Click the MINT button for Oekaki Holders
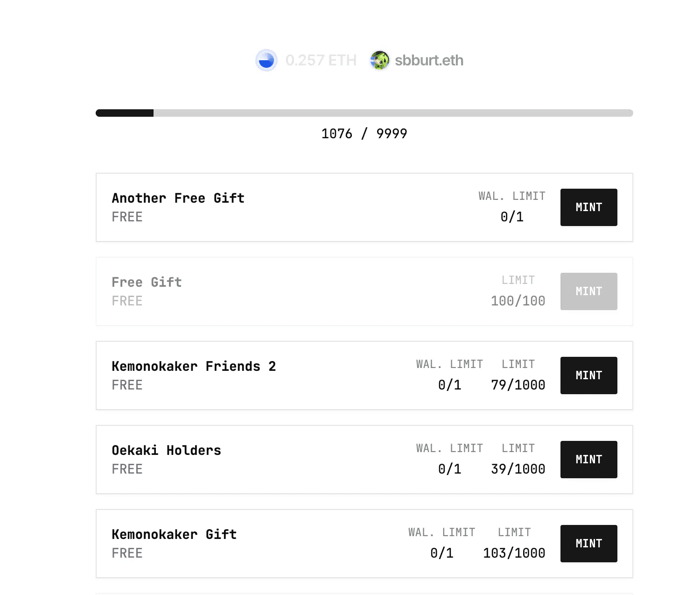700x595 pixels. pos(588,459)
